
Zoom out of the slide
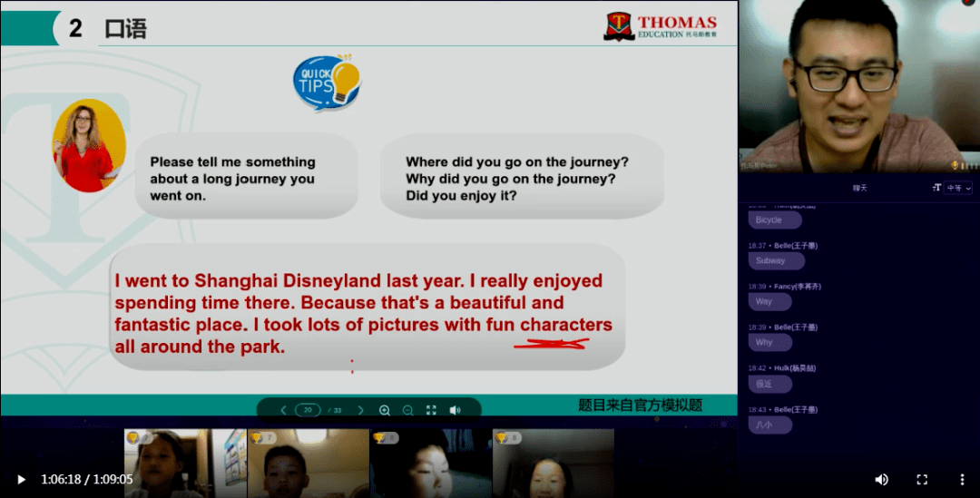click(407, 410)
